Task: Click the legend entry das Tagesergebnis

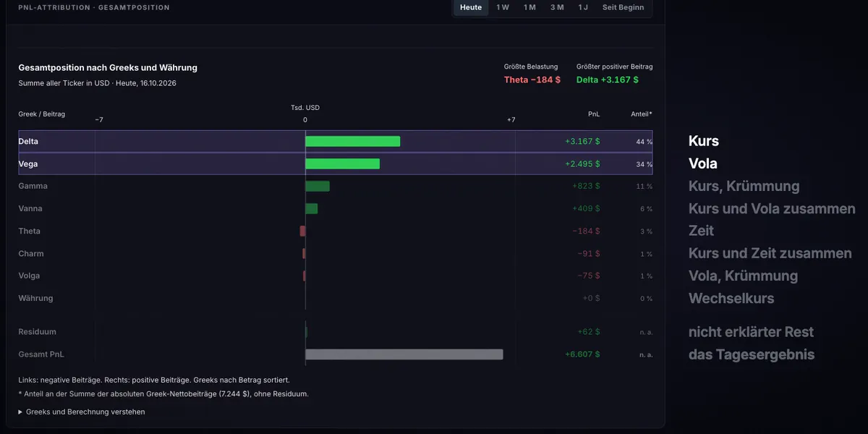Action: (752, 354)
